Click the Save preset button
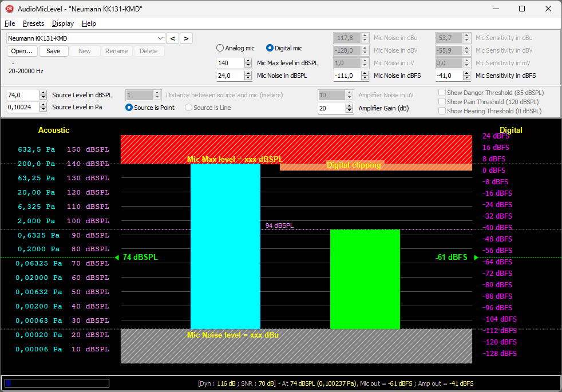Screen dimensions: 562x392 point(53,51)
